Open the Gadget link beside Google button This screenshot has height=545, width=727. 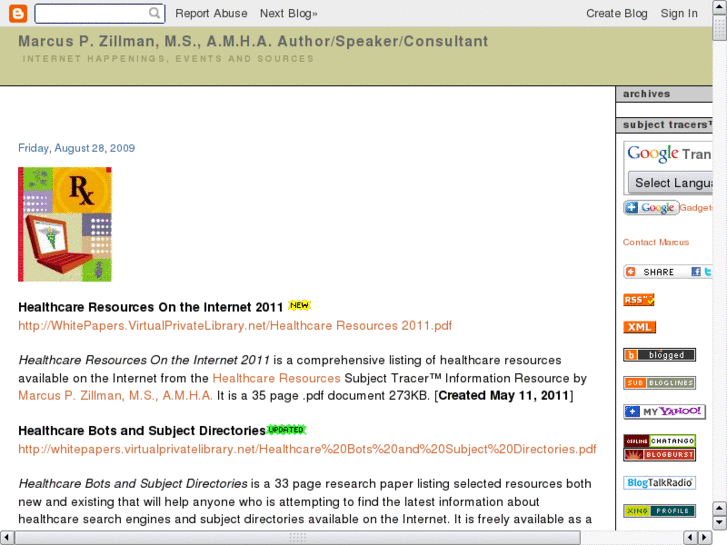click(696, 208)
